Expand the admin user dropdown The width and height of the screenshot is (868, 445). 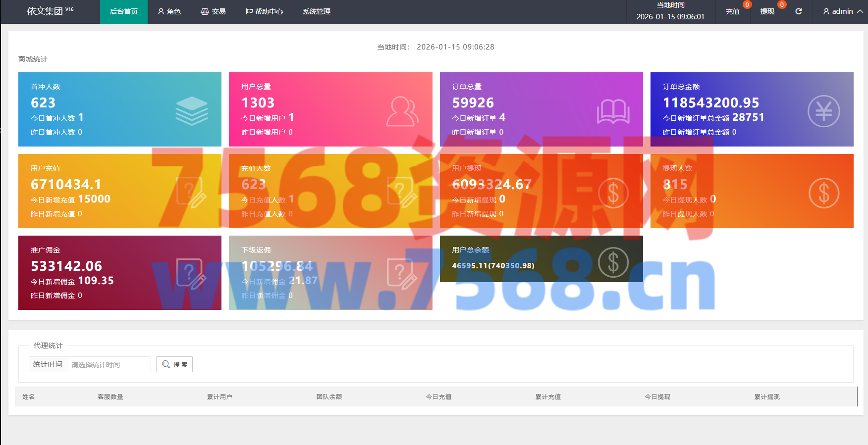[x=842, y=11]
